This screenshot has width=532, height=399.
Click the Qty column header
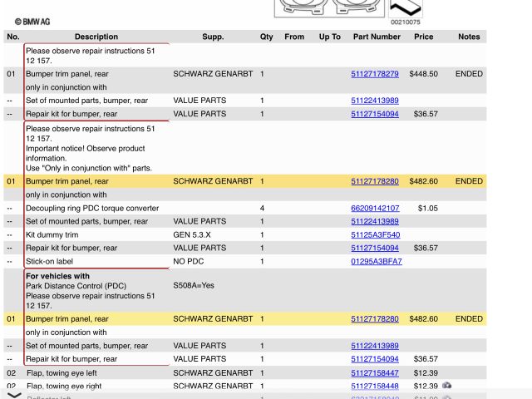266,37
